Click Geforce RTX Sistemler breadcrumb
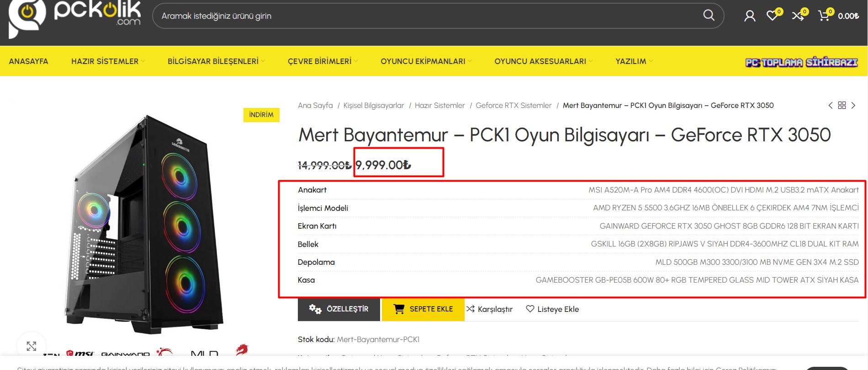The image size is (868, 370). 513,106
